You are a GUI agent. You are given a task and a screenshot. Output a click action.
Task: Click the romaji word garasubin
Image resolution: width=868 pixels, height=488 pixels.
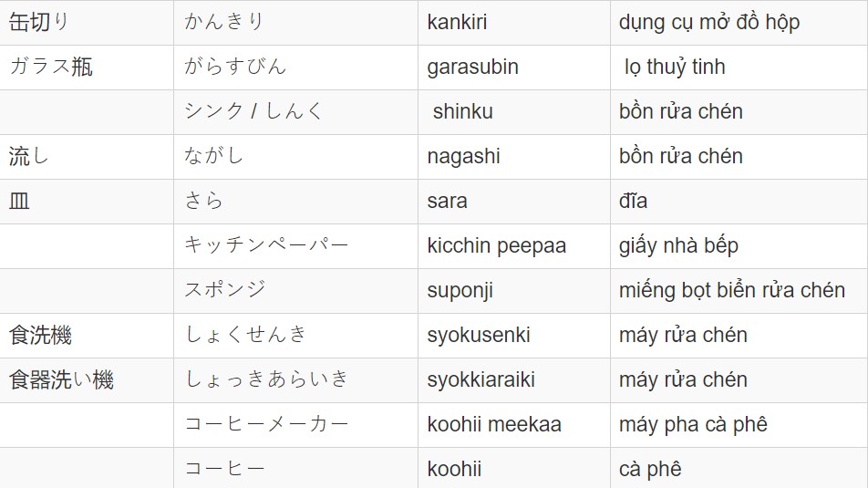(x=472, y=67)
